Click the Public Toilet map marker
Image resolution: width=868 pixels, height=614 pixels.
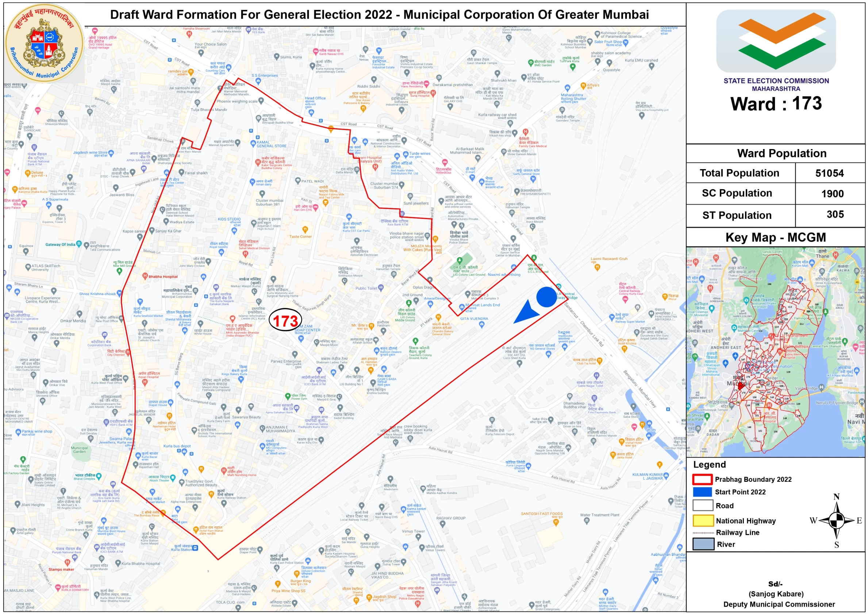click(x=381, y=287)
